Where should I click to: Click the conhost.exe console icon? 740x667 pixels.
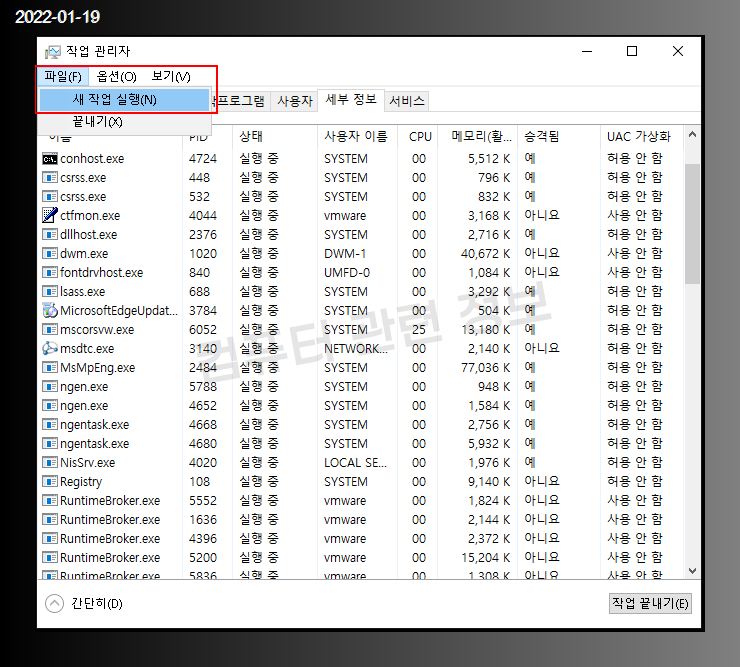[50, 159]
